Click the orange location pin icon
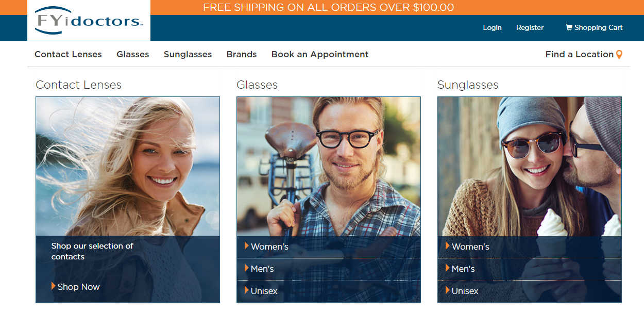Viewport: 644px width, 311px height. 619,55
